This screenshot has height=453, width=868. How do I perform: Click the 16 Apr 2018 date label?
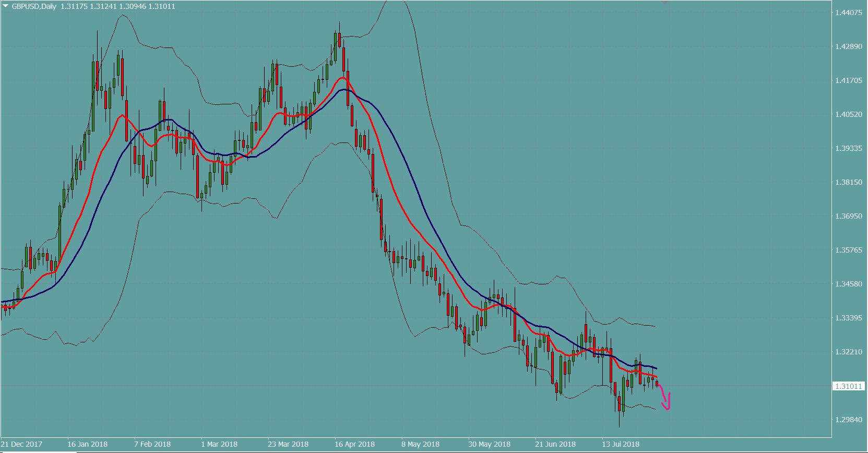355,444
